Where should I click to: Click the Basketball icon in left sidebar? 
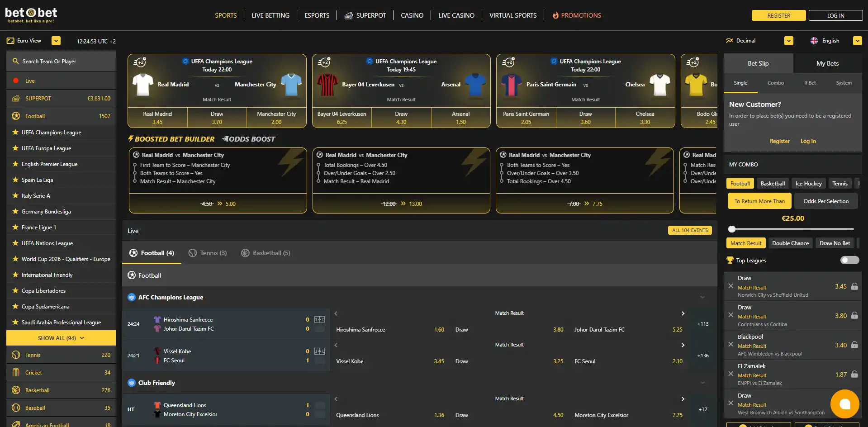(x=16, y=390)
